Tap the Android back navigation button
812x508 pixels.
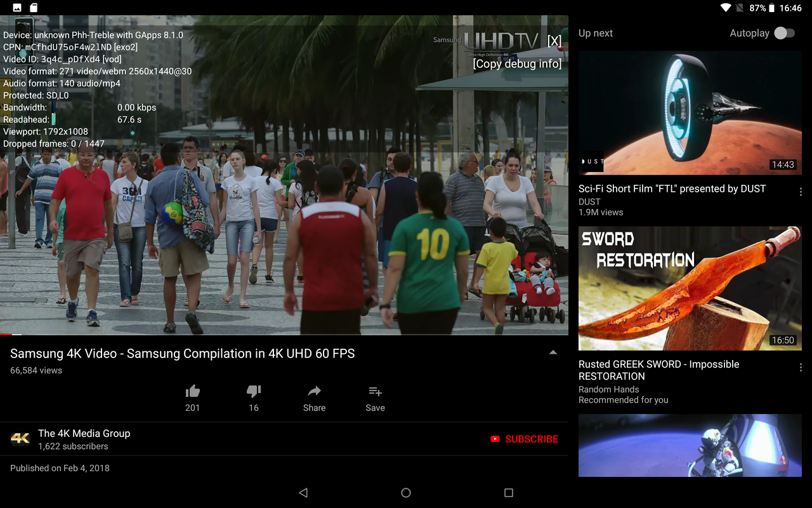[x=303, y=493]
